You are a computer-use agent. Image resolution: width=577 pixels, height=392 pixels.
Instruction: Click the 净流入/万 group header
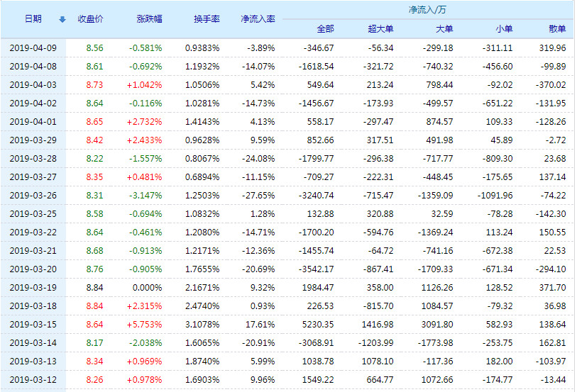click(427, 10)
